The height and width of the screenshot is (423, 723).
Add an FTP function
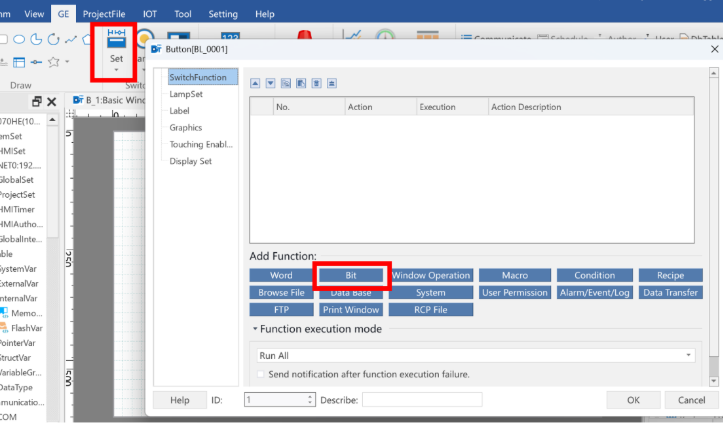pos(281,310)
